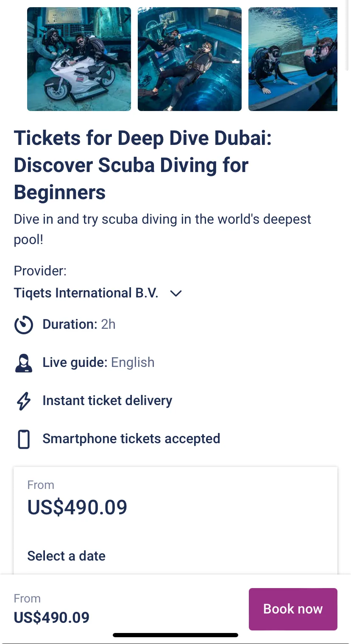The width and height of the screenshot is (351, 644).
Task: Expand the provider details chevron
Action: click(x=175, y=293)
